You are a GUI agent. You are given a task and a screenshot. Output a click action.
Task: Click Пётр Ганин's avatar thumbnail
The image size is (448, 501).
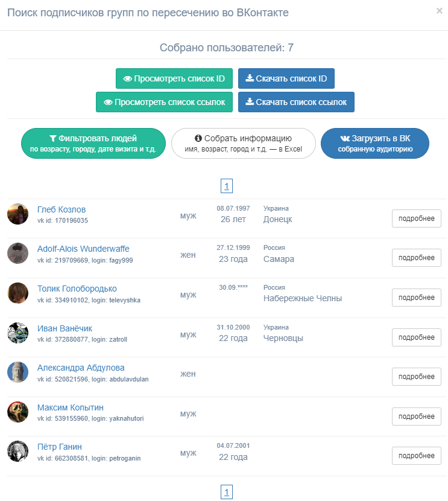tap(17, 452)
